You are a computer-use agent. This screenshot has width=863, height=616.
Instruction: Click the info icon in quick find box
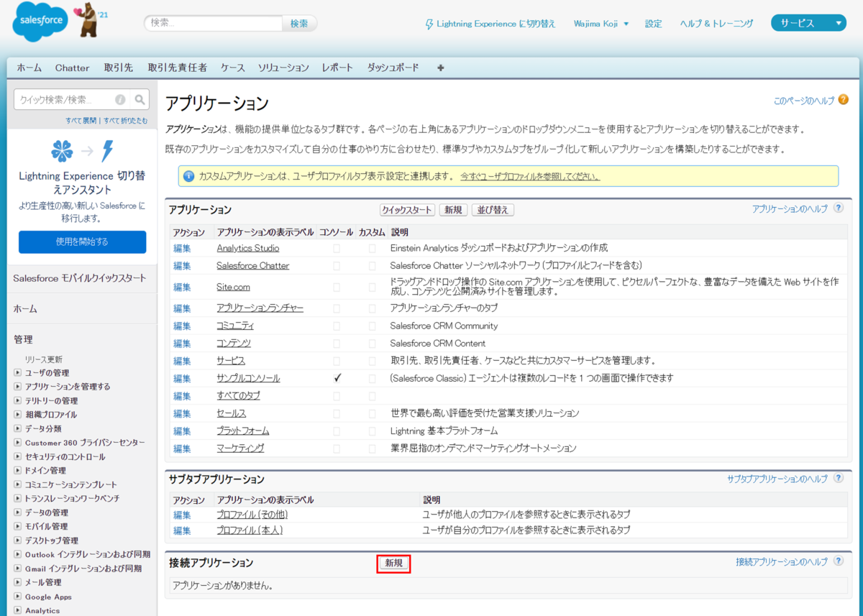click(120, 100)
